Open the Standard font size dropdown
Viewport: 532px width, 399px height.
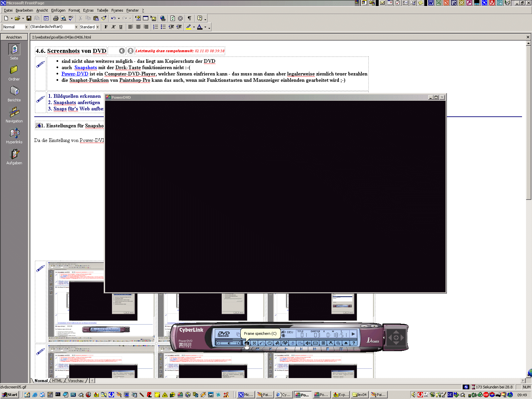[97, 27]
